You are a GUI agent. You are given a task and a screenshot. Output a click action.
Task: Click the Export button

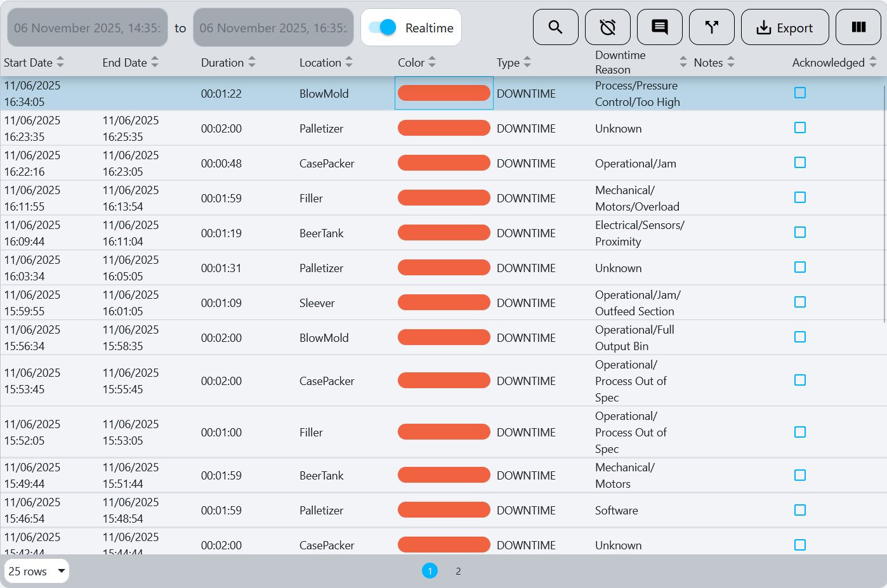click(x=785, y=27)
